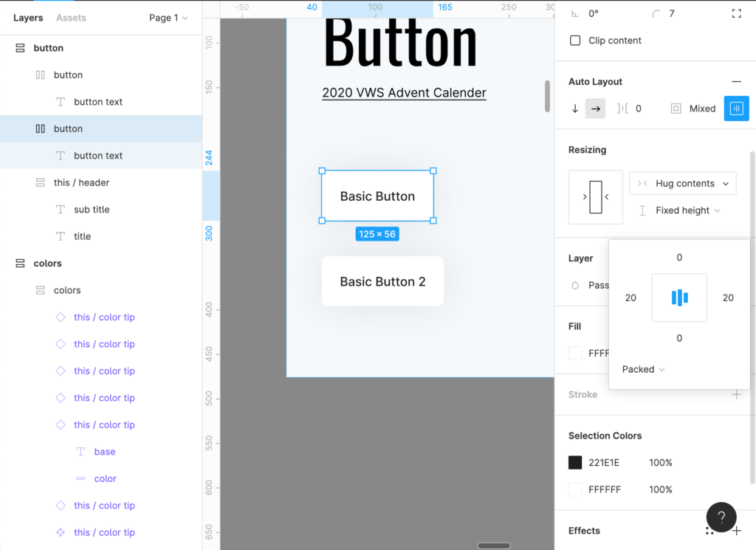Open the help question mark button
This screenshot has height=550, width=756.
(x=721, y=518)
